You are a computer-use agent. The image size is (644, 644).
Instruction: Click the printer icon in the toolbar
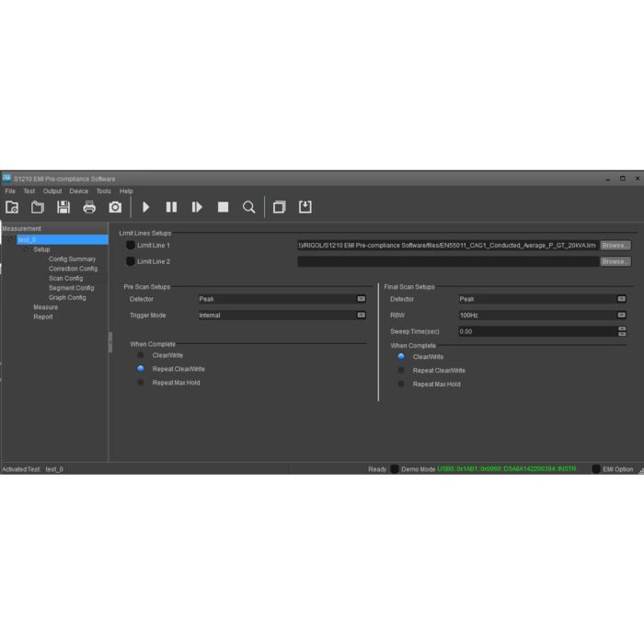click(x=89, y=207)
